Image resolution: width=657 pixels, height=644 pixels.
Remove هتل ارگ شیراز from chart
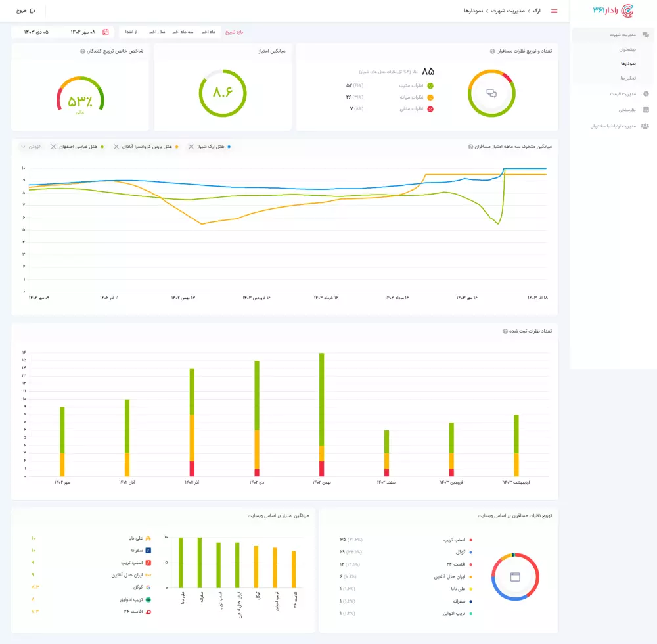[x=191, y=147]
